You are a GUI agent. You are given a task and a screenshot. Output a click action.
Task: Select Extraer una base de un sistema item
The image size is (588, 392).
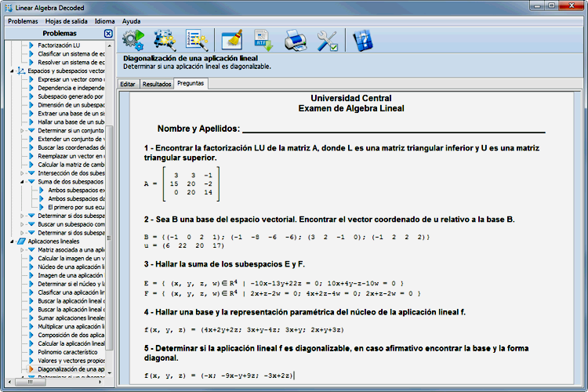(71, 113)
